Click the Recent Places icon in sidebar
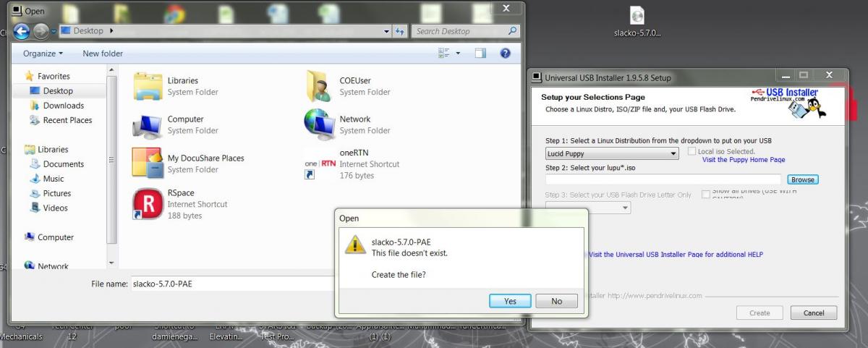Viewport: 868px width, 348px height. coord(35,120)
